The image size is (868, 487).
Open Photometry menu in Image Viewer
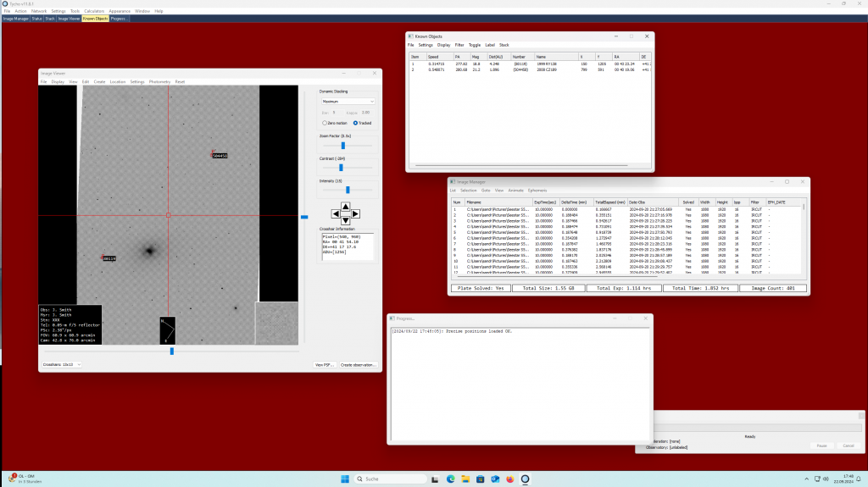(x=159, y=81)
